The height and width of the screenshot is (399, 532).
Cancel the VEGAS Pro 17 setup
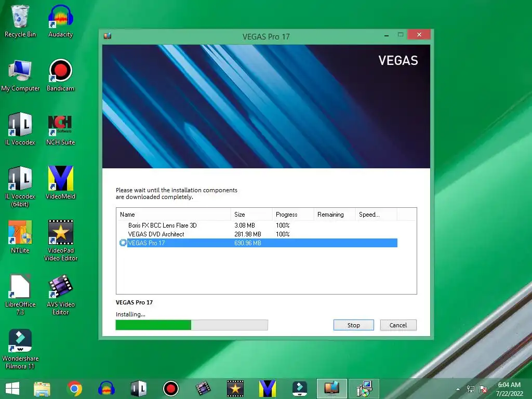398,325
